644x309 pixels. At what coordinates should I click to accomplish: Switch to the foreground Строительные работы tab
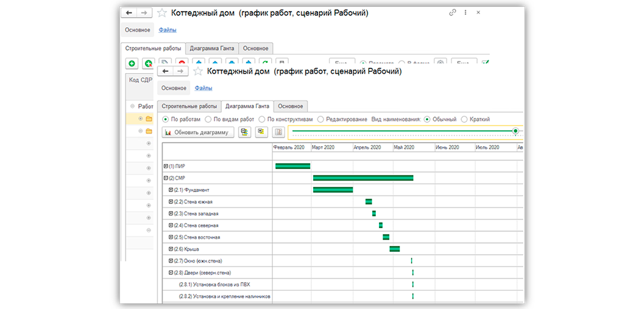coord(189,106)
